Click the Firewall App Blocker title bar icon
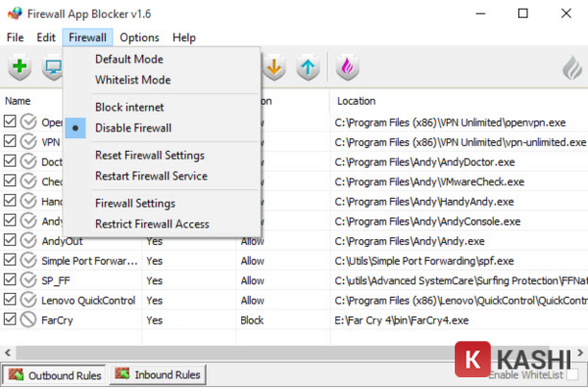Screen dimensions: 588x392 point(14,14)
